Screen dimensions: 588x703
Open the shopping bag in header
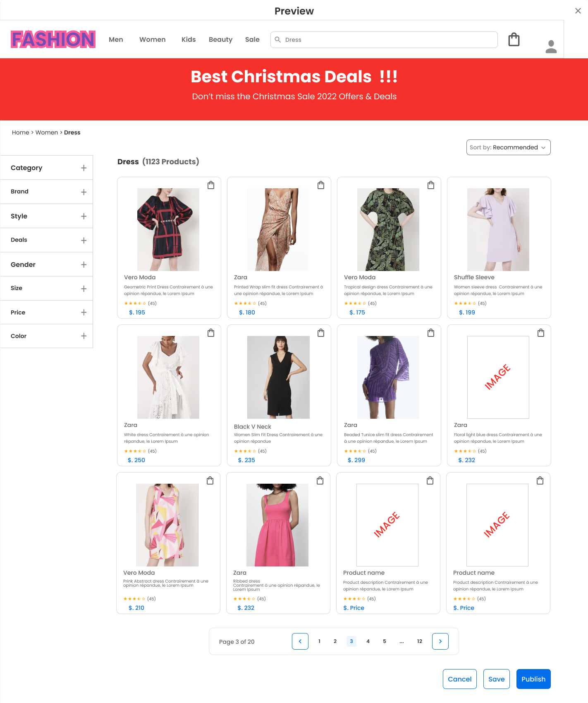point(514,40)
